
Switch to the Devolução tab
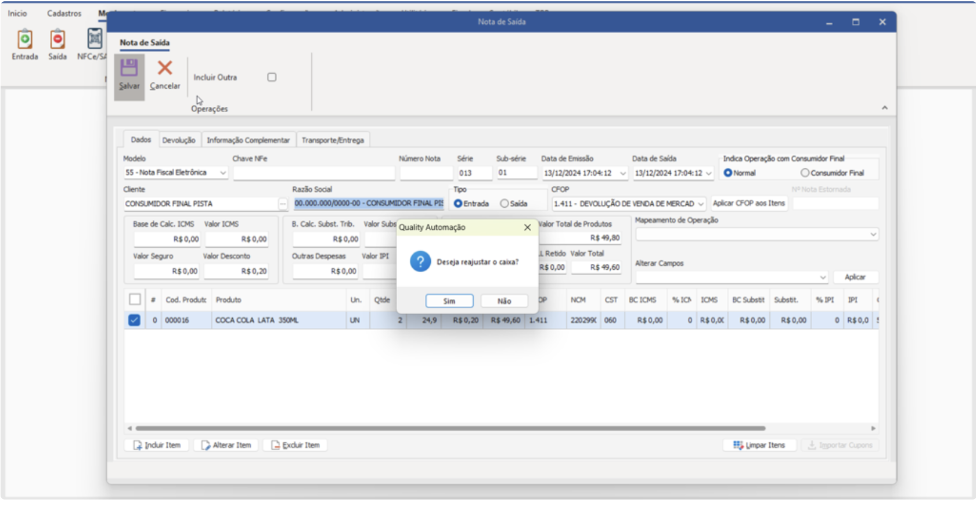point(179,140)
